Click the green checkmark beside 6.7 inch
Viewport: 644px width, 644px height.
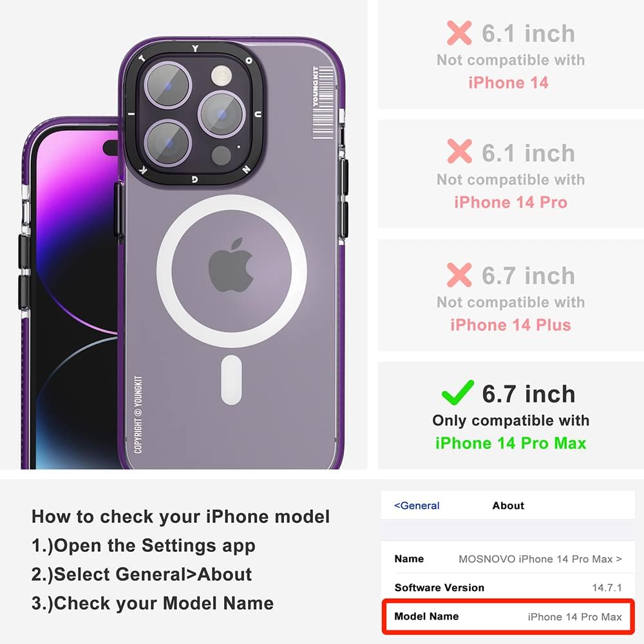point(457,393)
